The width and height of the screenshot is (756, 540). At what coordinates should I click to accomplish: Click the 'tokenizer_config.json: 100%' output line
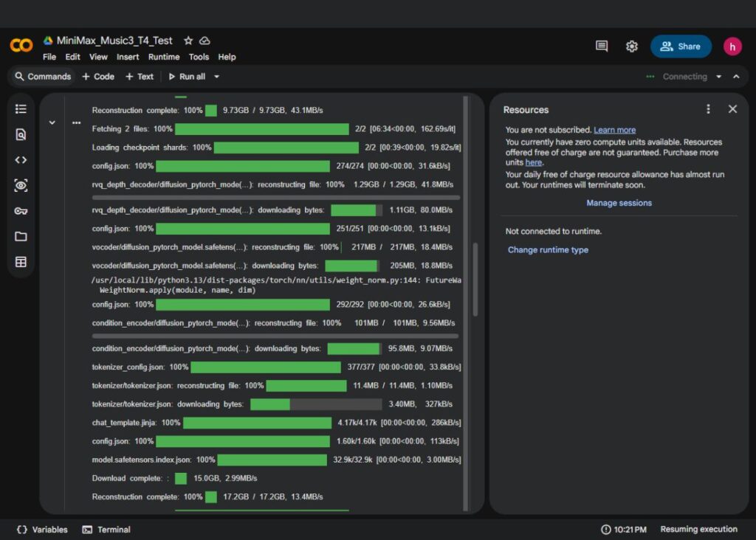coord(276,367)
